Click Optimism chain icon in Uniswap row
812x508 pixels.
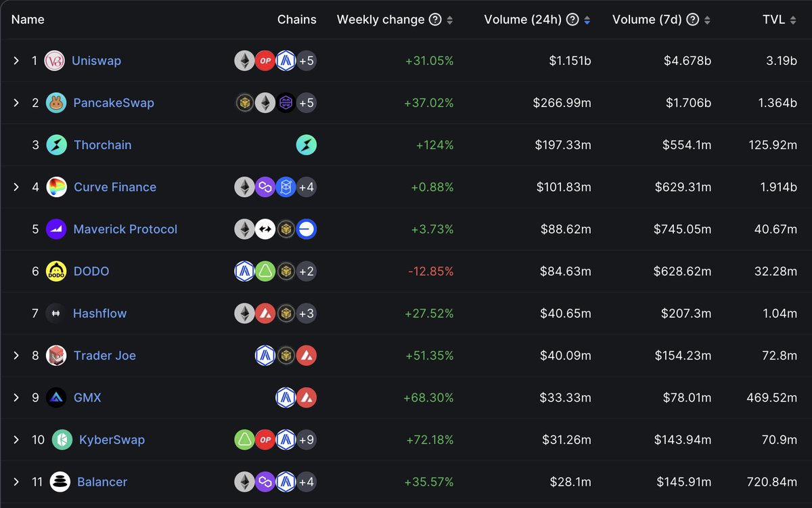tap(265, 61)
